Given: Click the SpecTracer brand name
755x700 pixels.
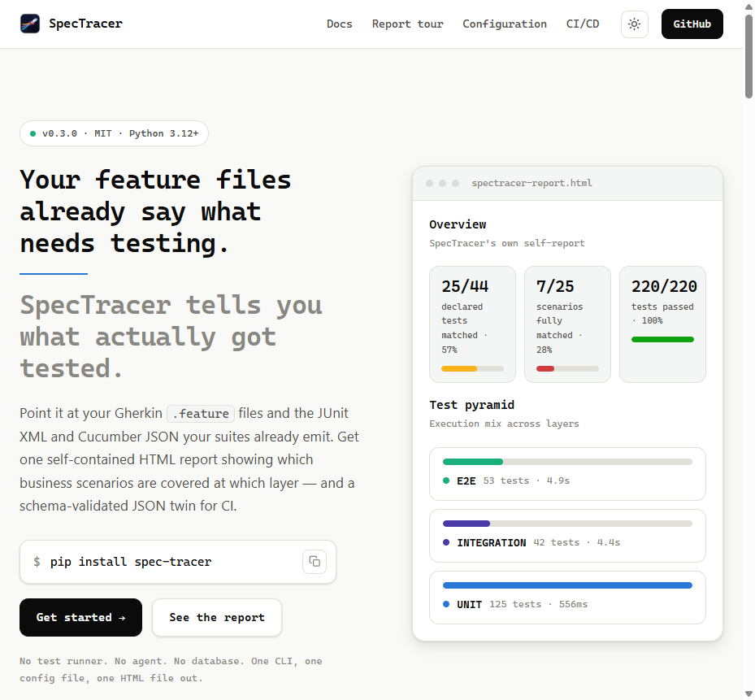Looking at the screenshot, I should tap(85, 24).
